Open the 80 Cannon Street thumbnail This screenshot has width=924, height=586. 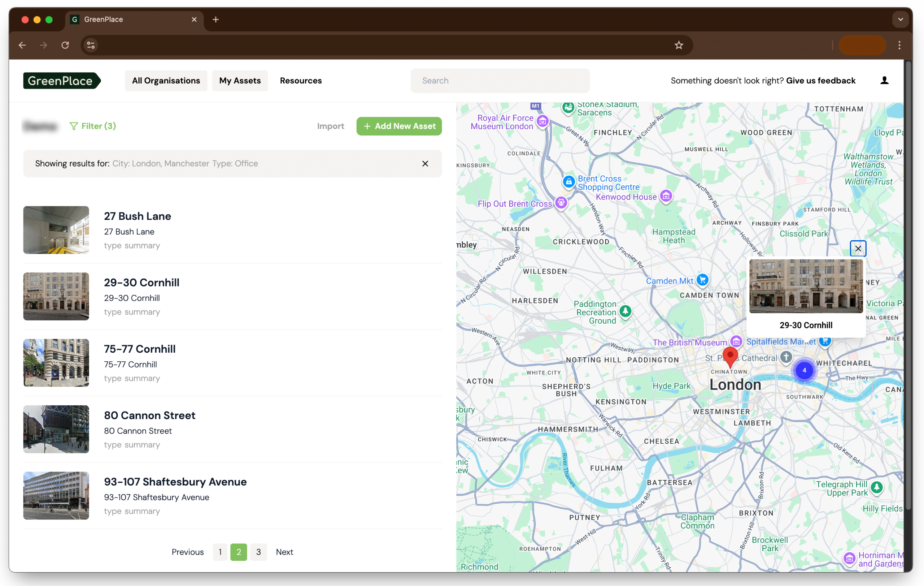[56, 429]
